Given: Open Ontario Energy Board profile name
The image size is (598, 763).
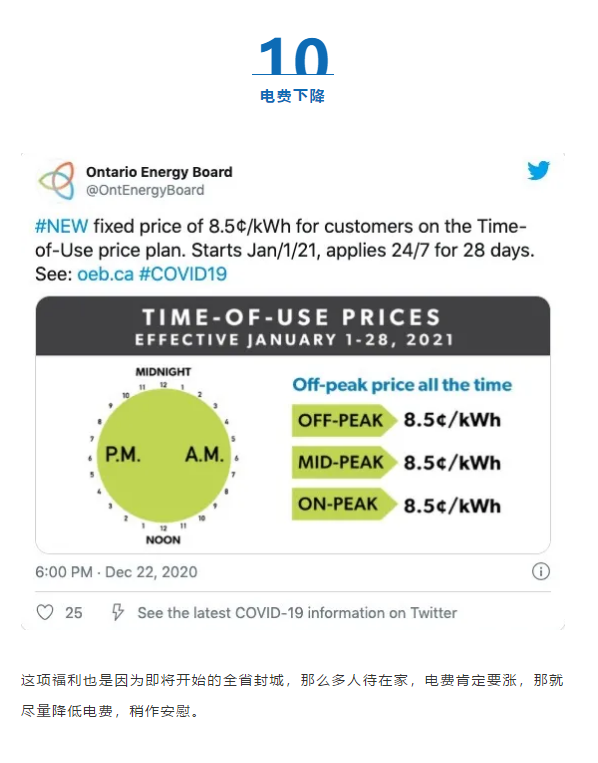Looking at the screenshot, I should click(x=159, y=172).
